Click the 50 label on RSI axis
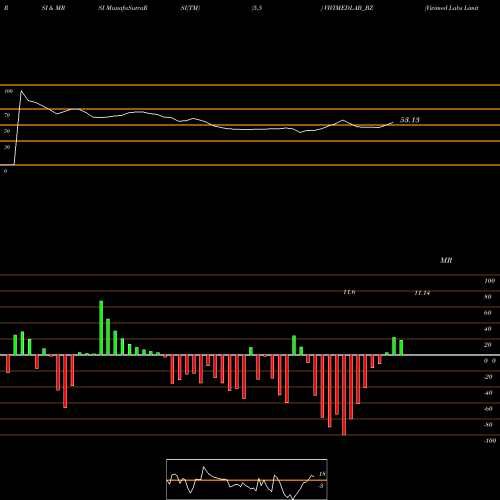500x500 pixels. 7,131
